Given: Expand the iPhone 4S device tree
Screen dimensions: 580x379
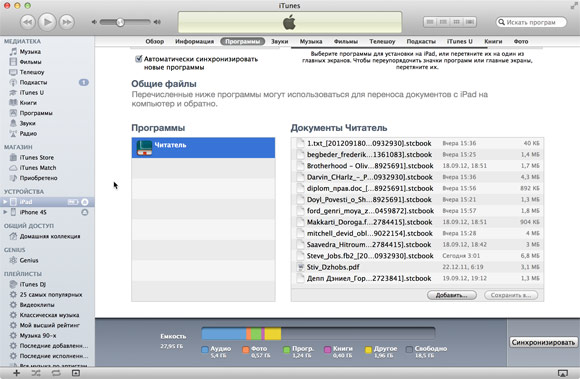Looking at the screenshot, I should point(5,212).
